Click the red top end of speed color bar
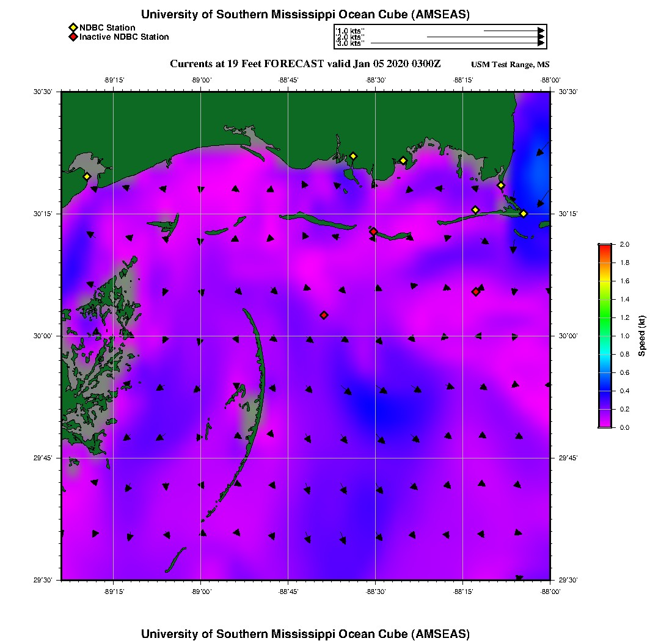672x641 pixels. (x=604, y=246)
